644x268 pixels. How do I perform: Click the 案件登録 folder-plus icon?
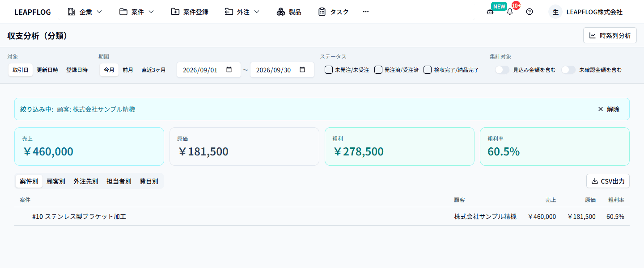click(175, 12)
